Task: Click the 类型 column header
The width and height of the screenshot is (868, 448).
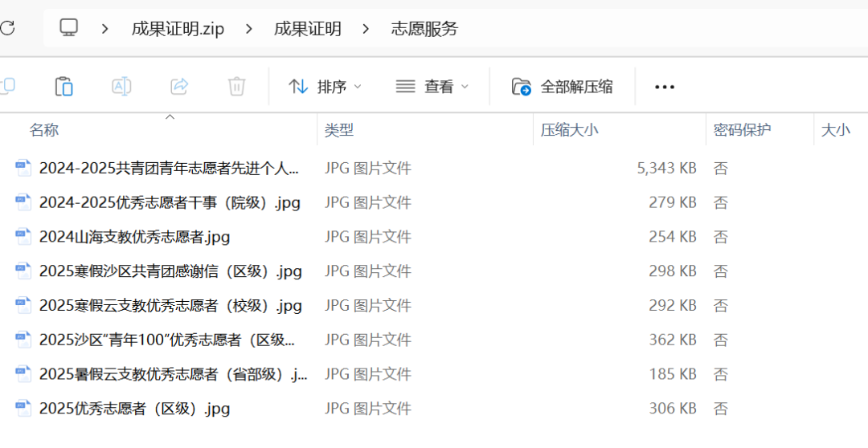Action: [339, 130]
